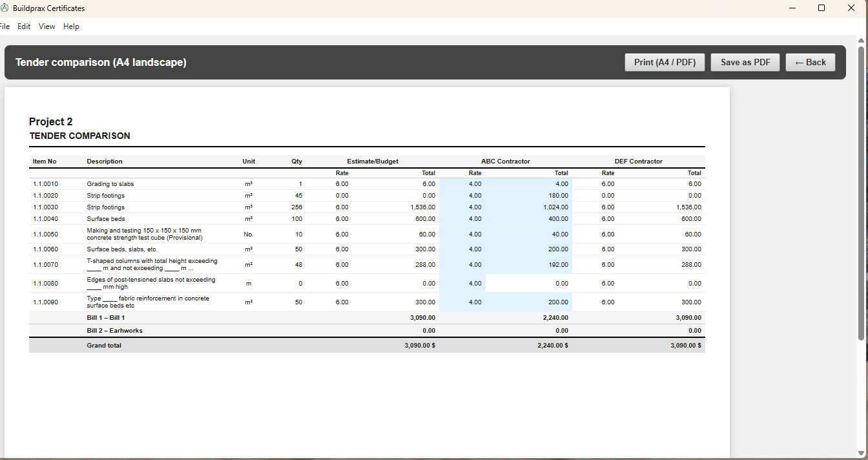Image resolution: width=868 pixels, height=460 pixels.
Task: Open the File menu
Action: (5, 26)
